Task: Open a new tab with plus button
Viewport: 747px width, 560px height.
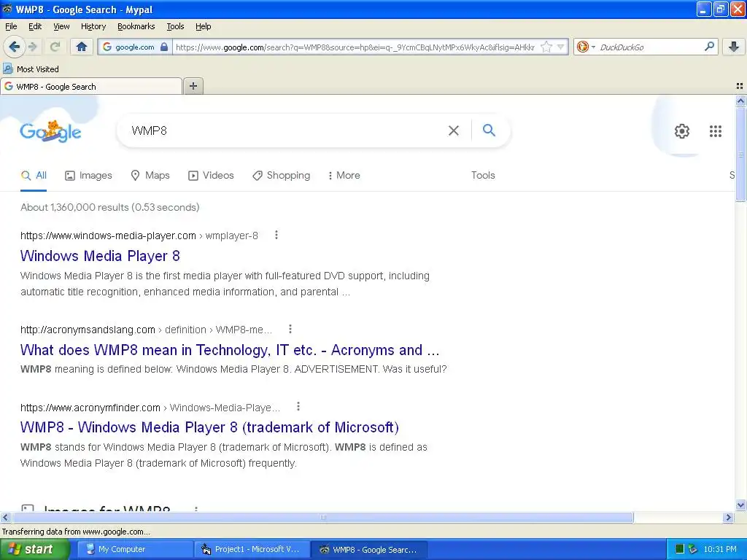Action: point(193,86)
